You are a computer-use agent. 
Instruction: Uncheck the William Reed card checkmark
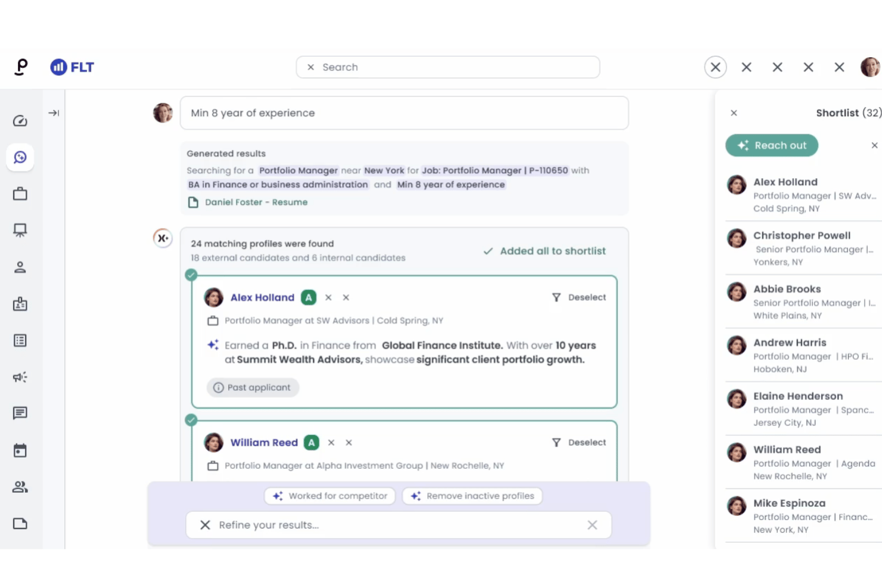[x=191, y=420]
